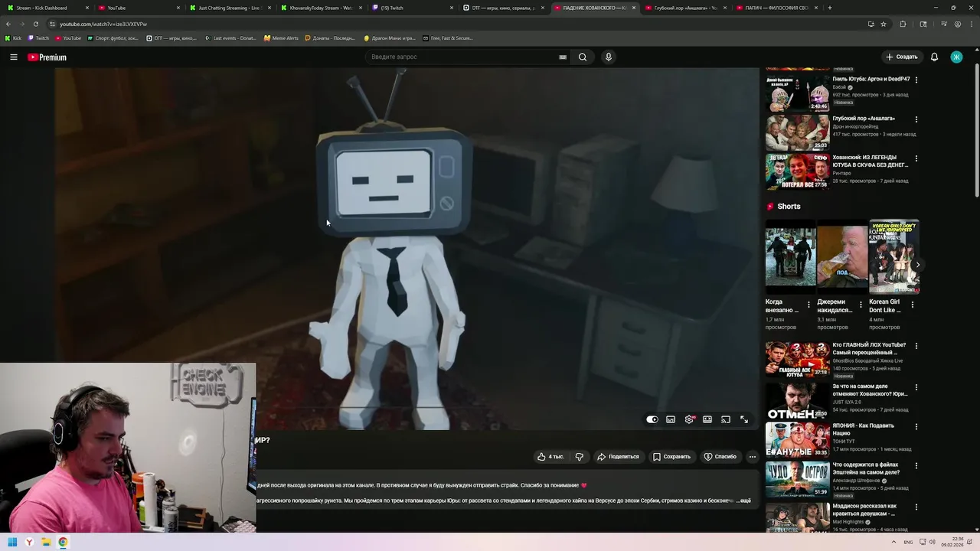This screenshot has width=980, height=551.
Task: Click the 'Поделиться' share button
Action: point(618,457)
